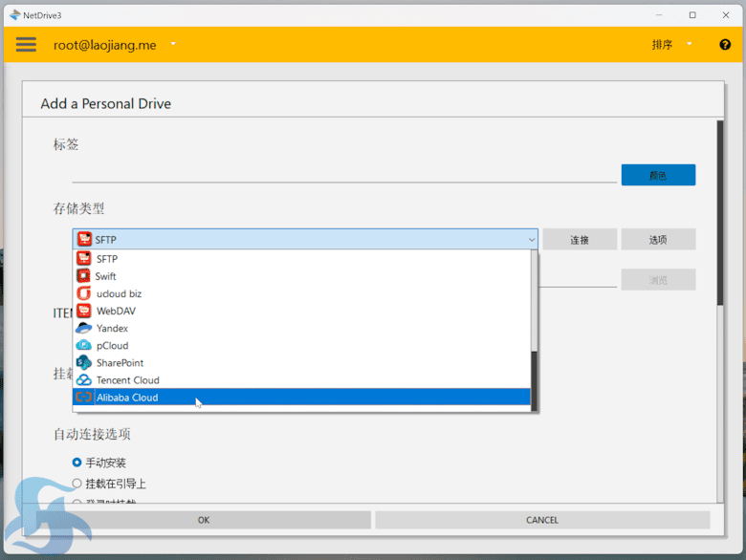Click the CANCEL button
Image resolution: width=746 pixels, height=560 pixels.
[x=542, y=520]
